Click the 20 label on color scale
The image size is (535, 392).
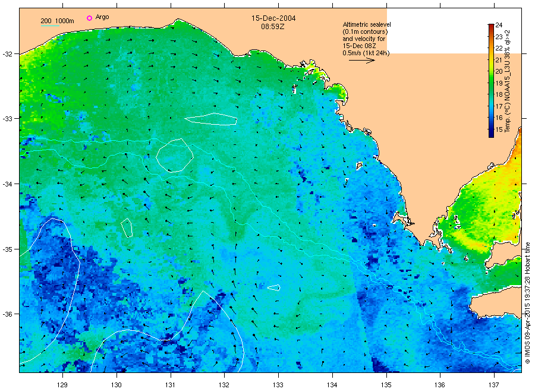point(499,71)
